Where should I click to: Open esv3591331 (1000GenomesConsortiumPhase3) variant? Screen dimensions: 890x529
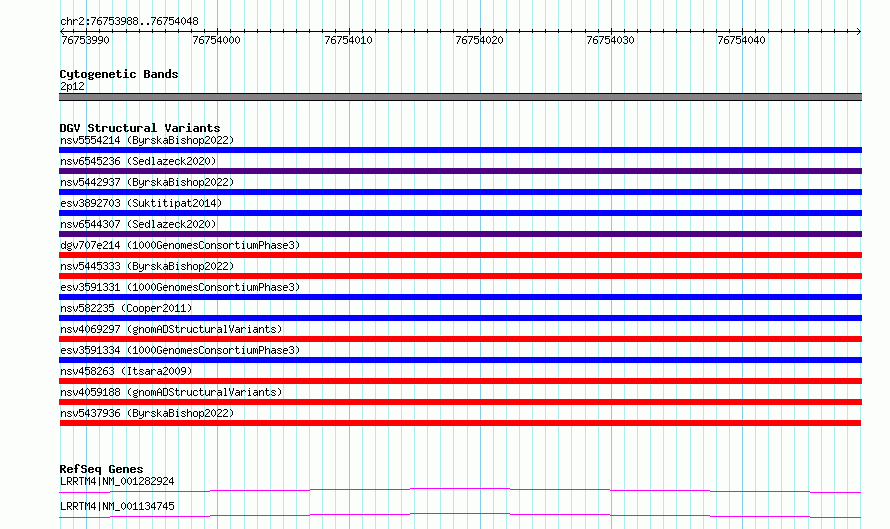click(x=180, y=287)
